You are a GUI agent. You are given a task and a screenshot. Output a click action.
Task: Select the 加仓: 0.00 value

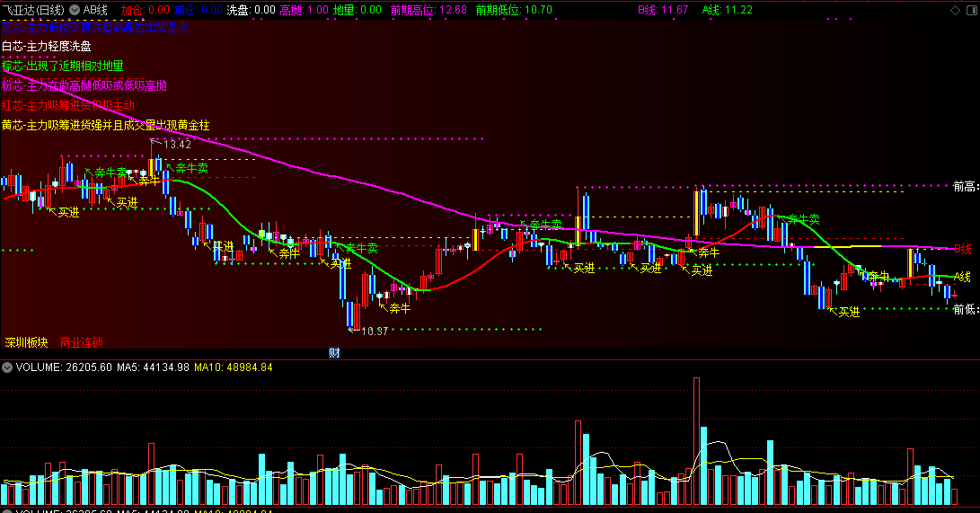pos(145,10)
